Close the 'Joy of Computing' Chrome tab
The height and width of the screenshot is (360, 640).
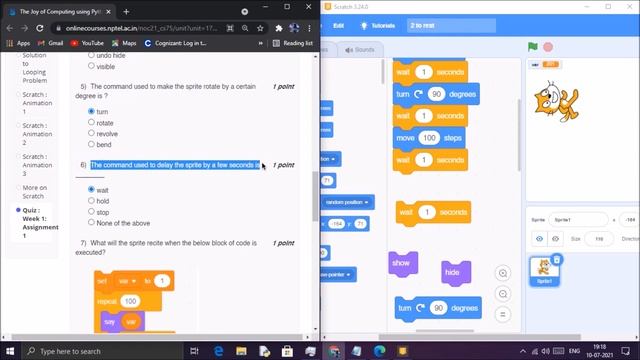pos(108,12)
